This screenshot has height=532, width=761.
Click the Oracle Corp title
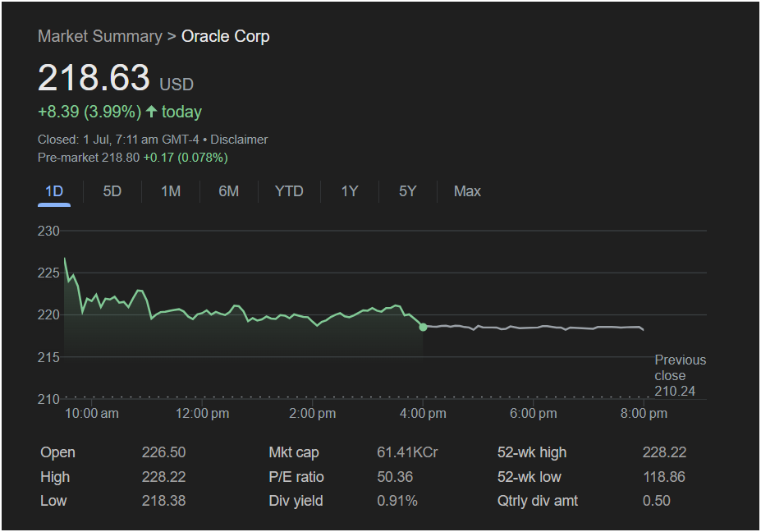225,36
